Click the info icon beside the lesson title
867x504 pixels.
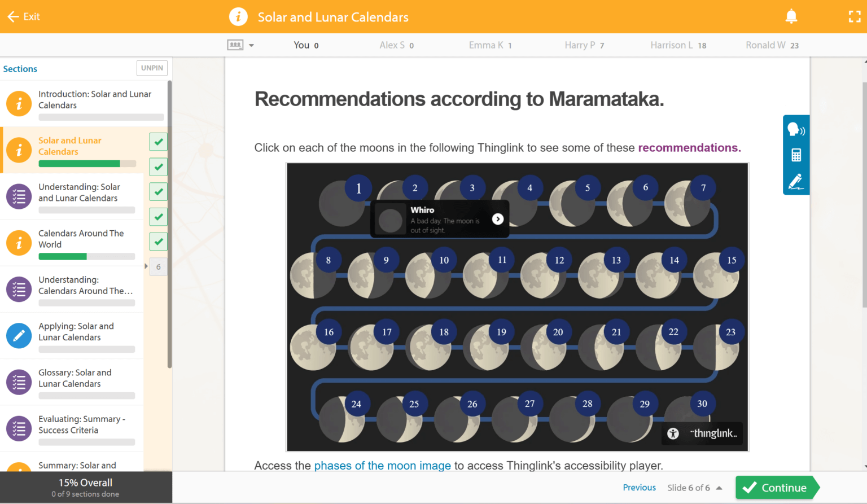coord(238,17)
